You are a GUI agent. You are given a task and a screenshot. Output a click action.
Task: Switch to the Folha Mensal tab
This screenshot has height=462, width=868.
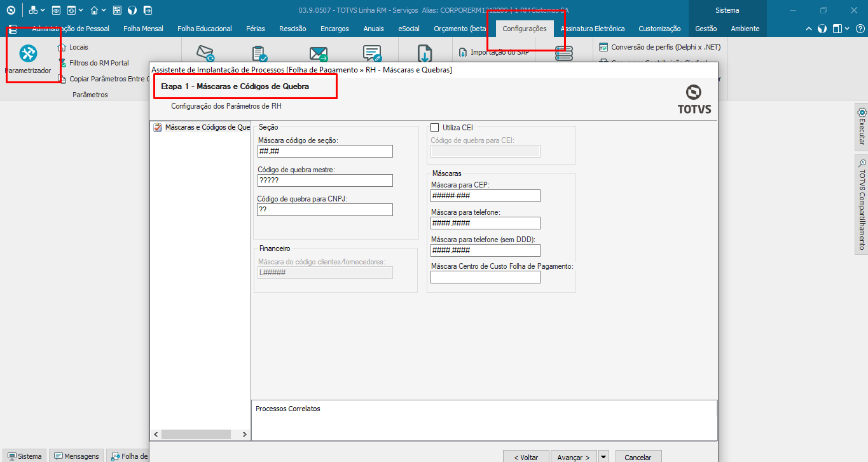pyautogui.click(x=143, y=29)
